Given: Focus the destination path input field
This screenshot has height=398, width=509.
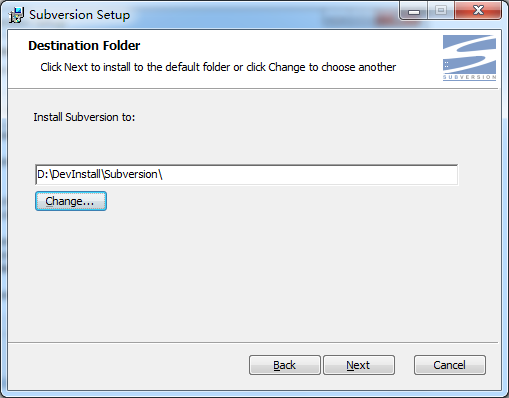Looking at the screenshot, I should point(247,174).
